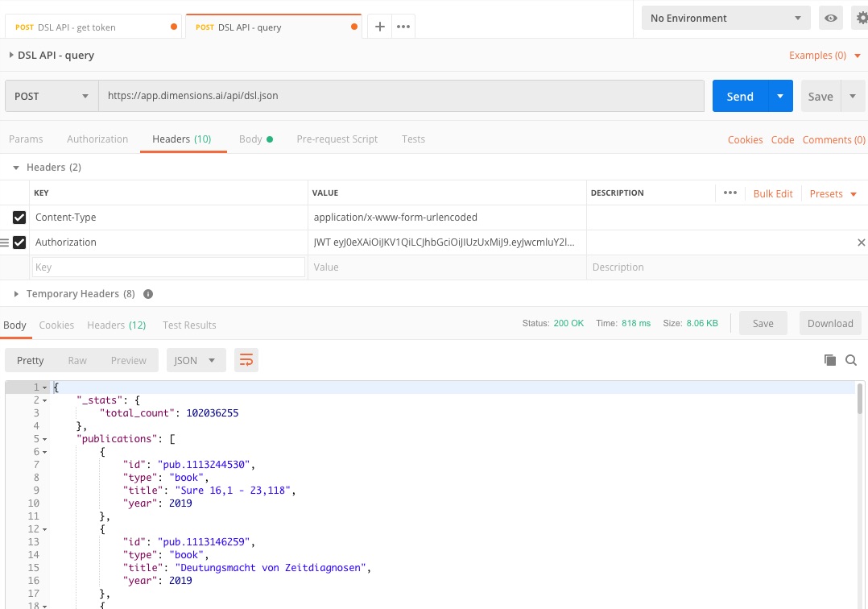This screenshot has width=868, height=609.
Task: Click the drag handle on Authorization row
Action: 5,242
